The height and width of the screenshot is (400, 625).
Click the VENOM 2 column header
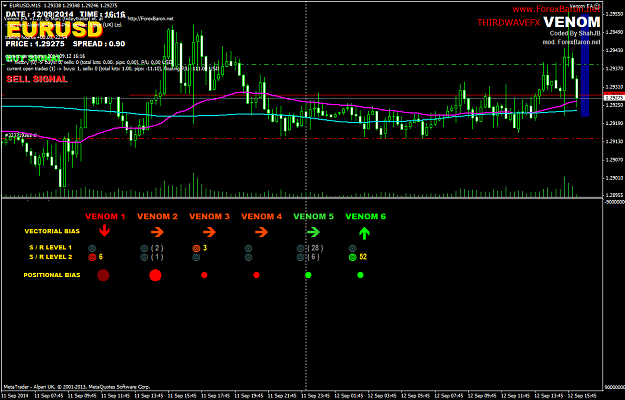coord(157,217)
